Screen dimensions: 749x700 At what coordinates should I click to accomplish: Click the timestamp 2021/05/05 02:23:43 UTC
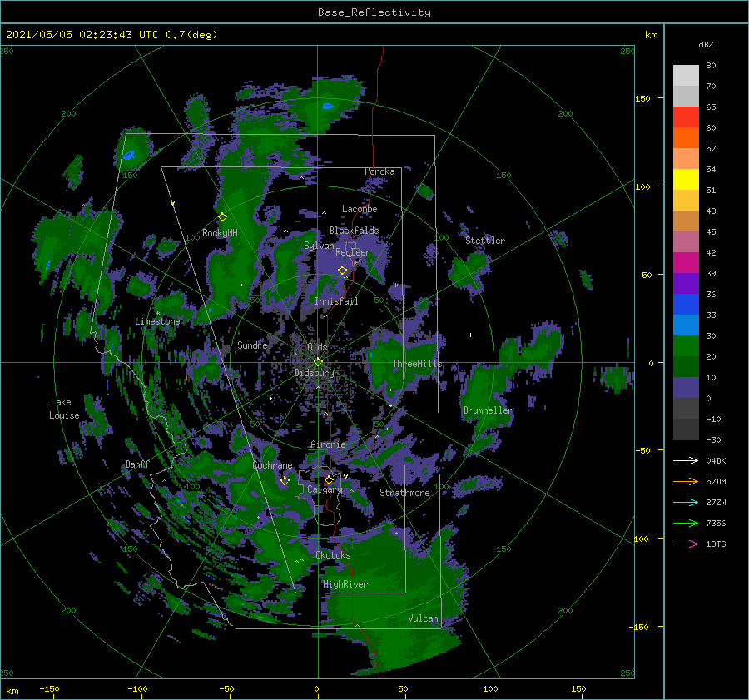pos(82,35)
